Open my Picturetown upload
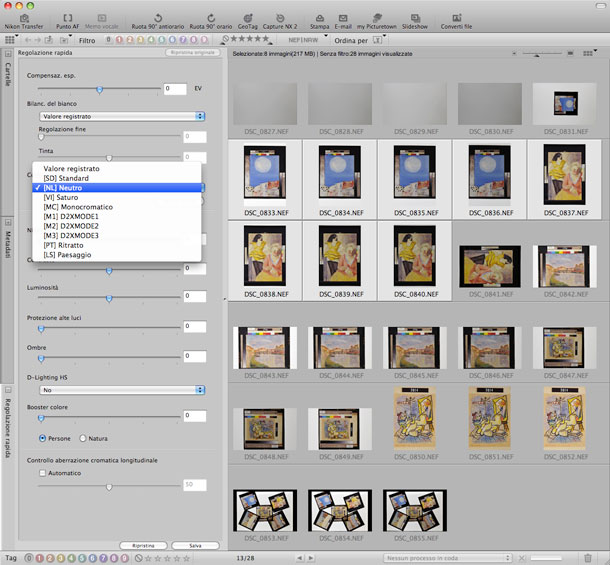The image size is (610, 565). coord(377,21)
